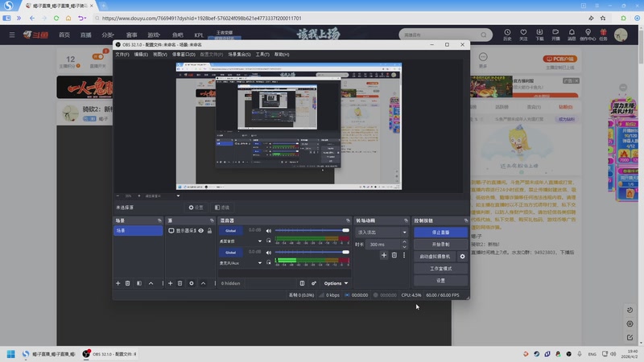
Task: Move scene up with the arrow icon
Action: [151, 283]
